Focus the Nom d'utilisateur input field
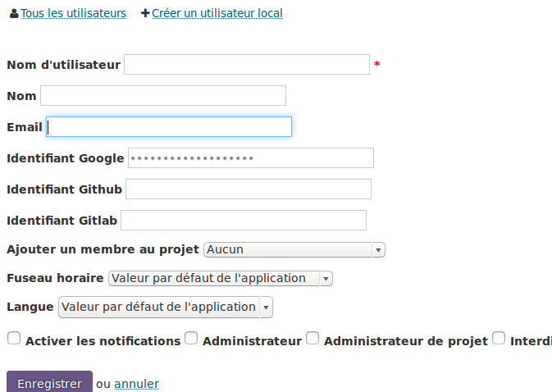Image resolution: width=552 pixels, height=392 pixels. [247, 65]
